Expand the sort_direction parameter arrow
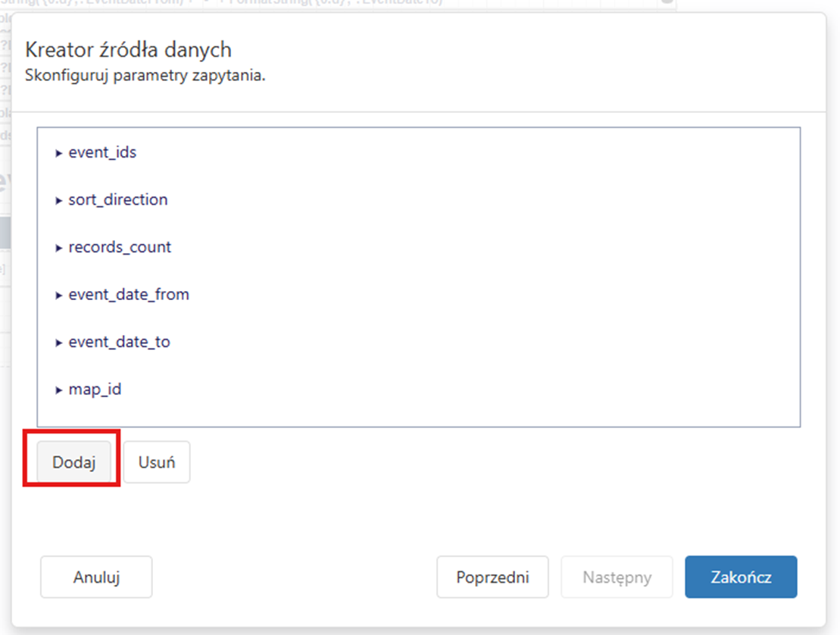Screen dimensions: 840x635 (58, 201)
